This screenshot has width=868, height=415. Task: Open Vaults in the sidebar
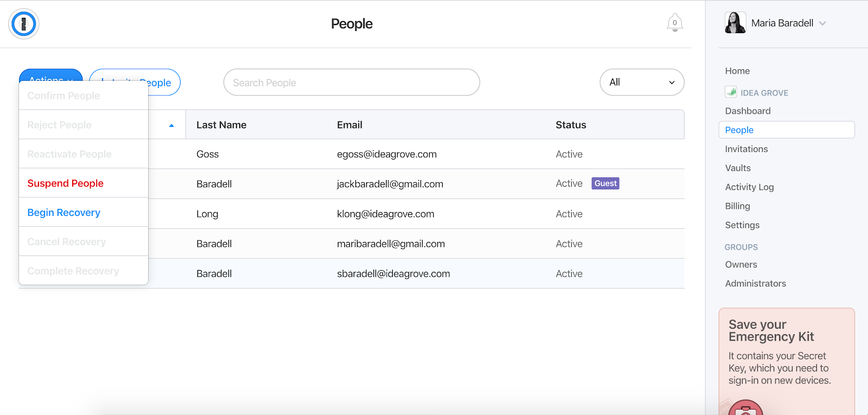click(738, 168)
